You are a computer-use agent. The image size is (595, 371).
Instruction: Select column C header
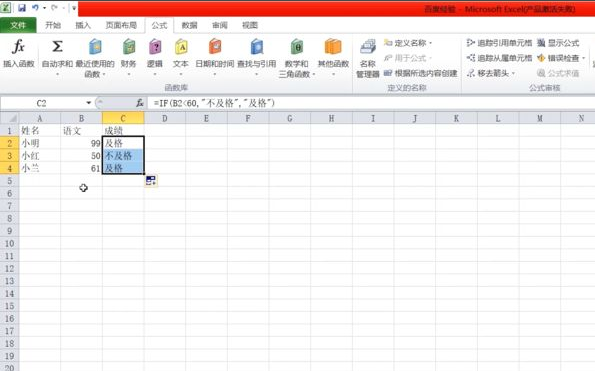pos(123,118)
